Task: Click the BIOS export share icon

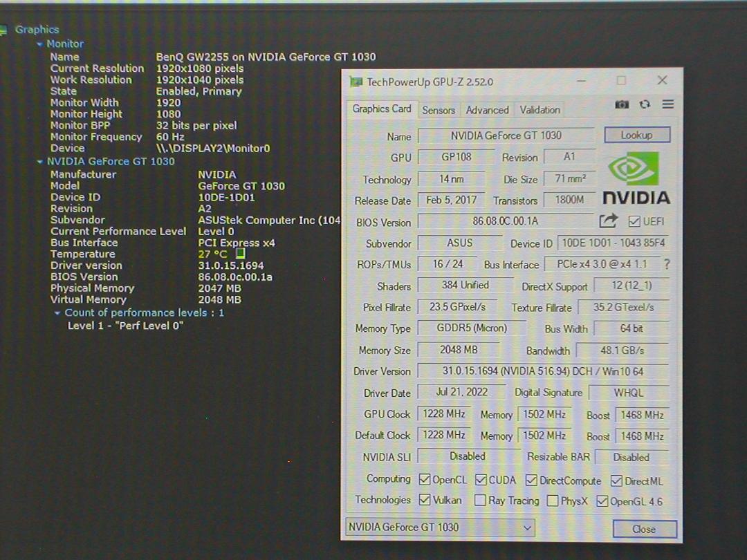Action: 609,221
